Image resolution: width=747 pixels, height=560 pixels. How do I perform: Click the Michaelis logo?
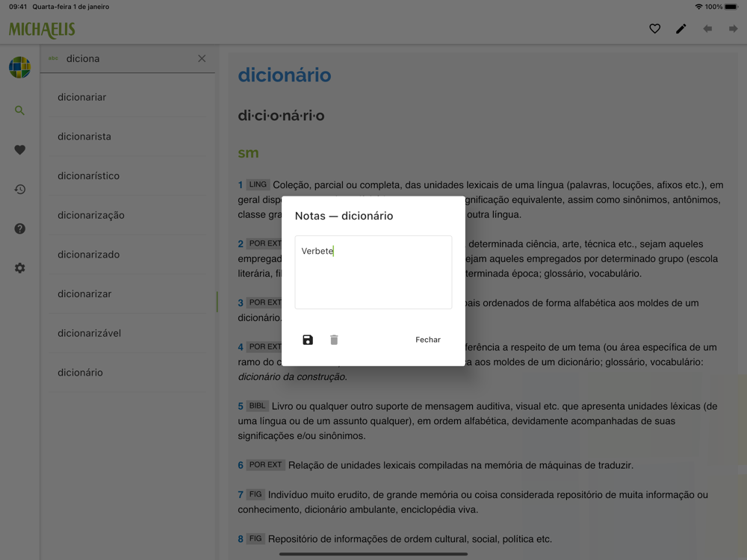tap(42, 30)
